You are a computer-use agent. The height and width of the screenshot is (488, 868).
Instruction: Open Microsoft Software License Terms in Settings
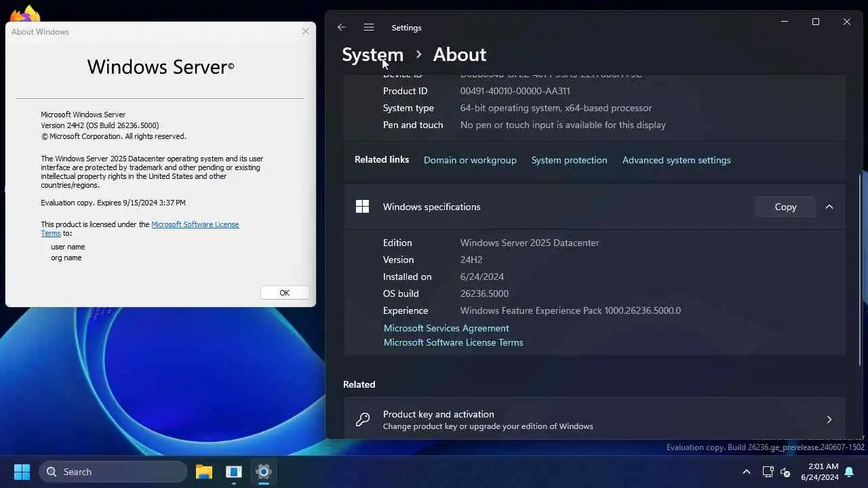pyautogui.click(x=453, y=342)
